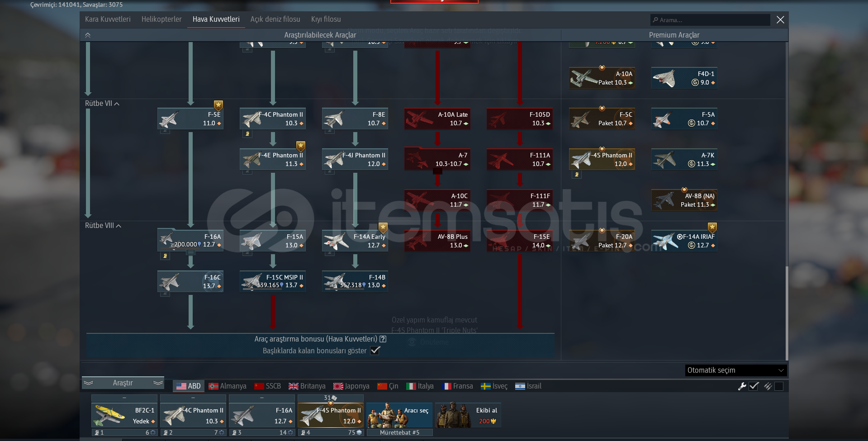Select Britanya nation tab
Viewport: 868px width, 441px height.
(307, 386)
